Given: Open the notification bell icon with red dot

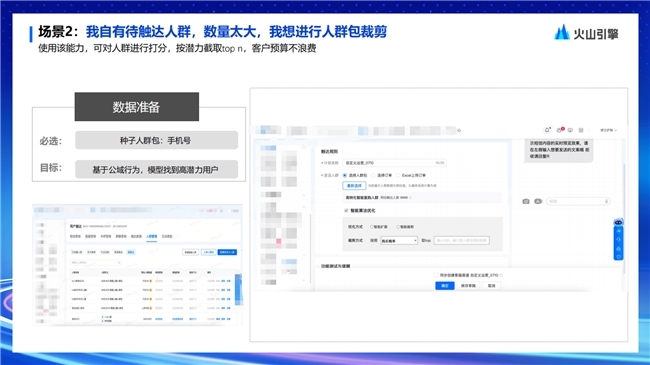Looking at the screenshot, I should [547, 130].
